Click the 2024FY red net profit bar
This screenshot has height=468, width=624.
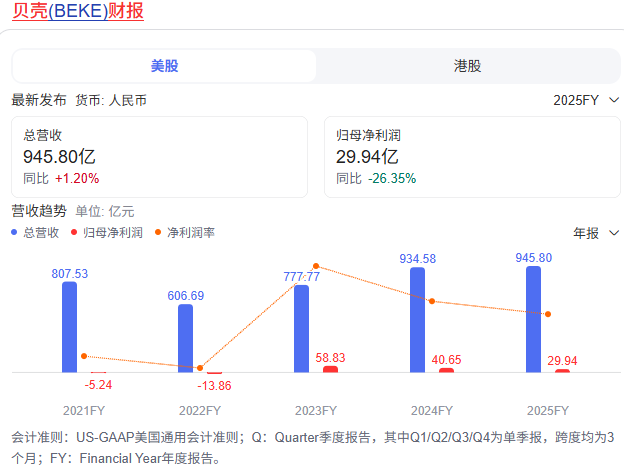[446, 370]
